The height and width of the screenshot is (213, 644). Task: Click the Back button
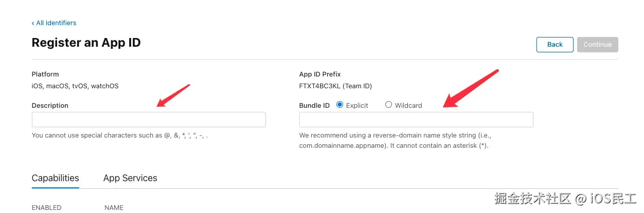pyautogui.click(x=554, y=45)
